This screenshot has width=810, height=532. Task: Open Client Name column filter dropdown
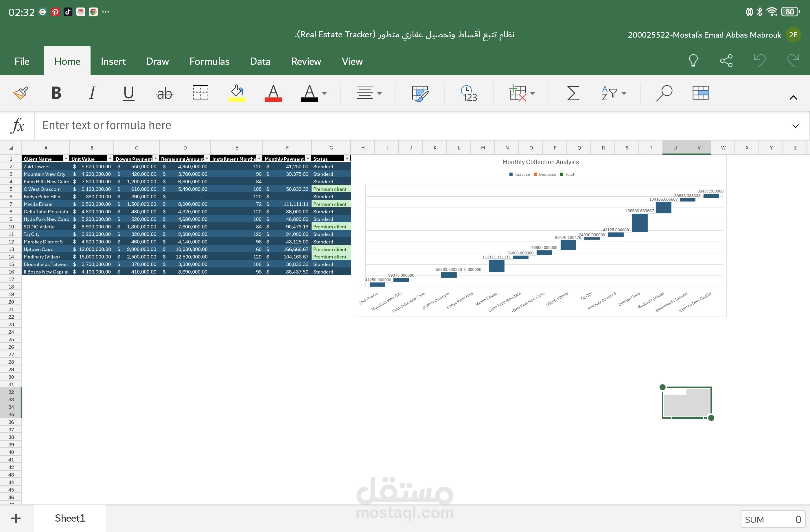[x=66, y=158]
